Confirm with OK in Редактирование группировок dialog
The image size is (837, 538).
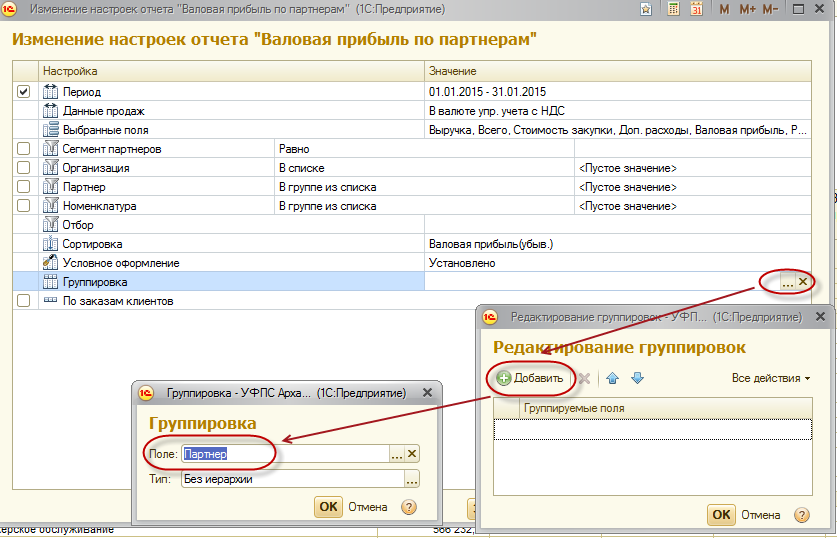721,515
